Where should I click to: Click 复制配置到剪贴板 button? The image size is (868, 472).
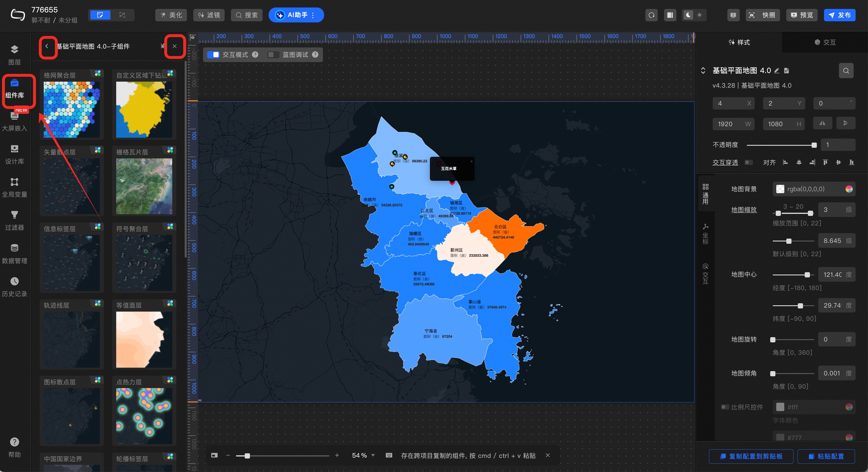coord(751,456)
